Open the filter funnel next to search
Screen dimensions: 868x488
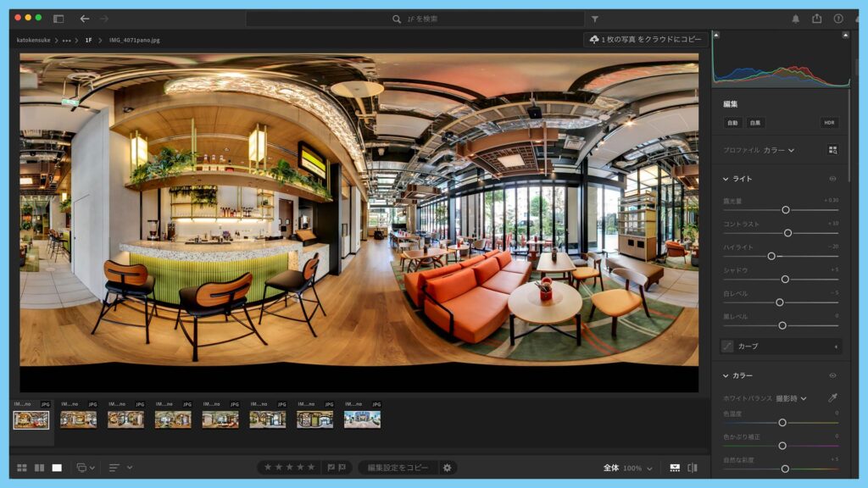coord(594,19)
